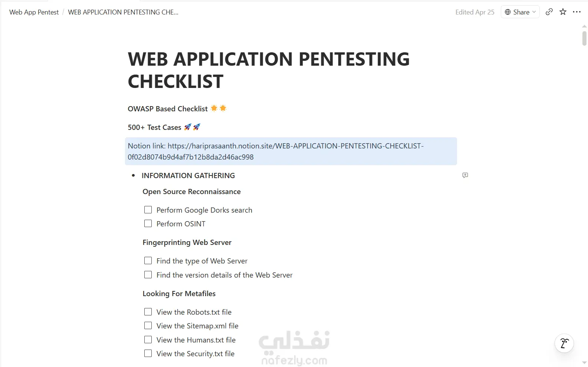Click the scrollbar down arrow
Viewport: 588px width, 367px height.
click(x=584, y=363)
